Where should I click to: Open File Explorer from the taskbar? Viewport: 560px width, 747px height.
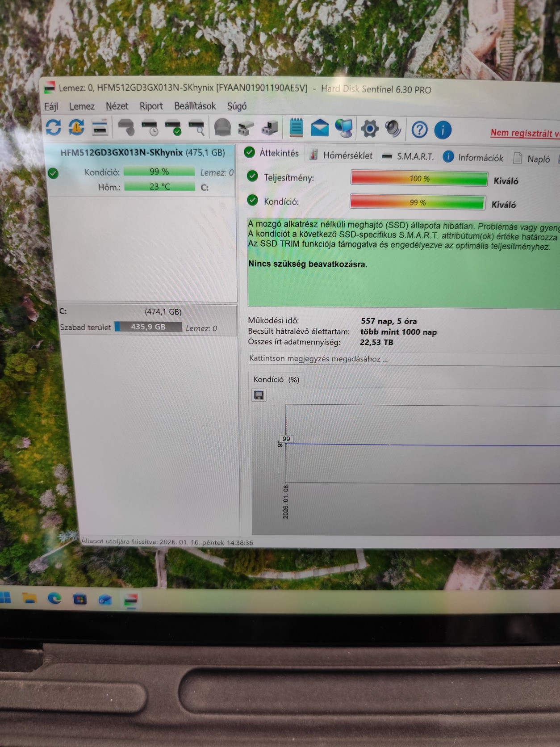(x=29, y=598)
